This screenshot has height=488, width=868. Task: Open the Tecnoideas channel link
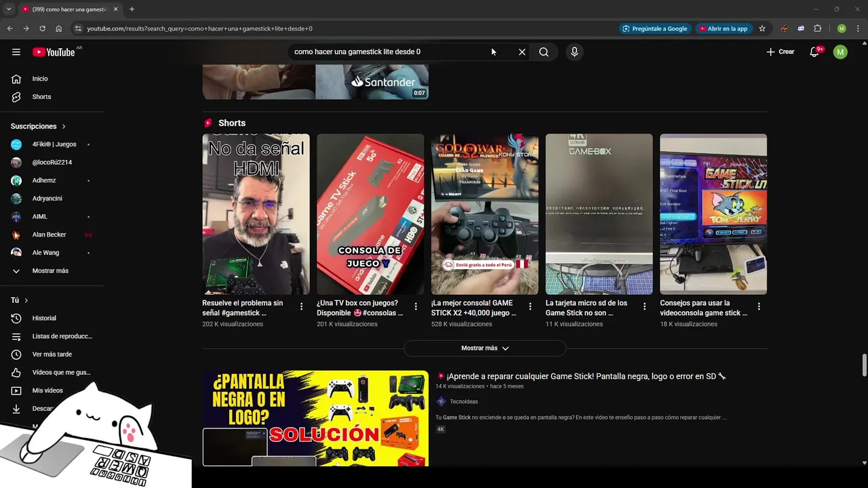coord(464,402)
